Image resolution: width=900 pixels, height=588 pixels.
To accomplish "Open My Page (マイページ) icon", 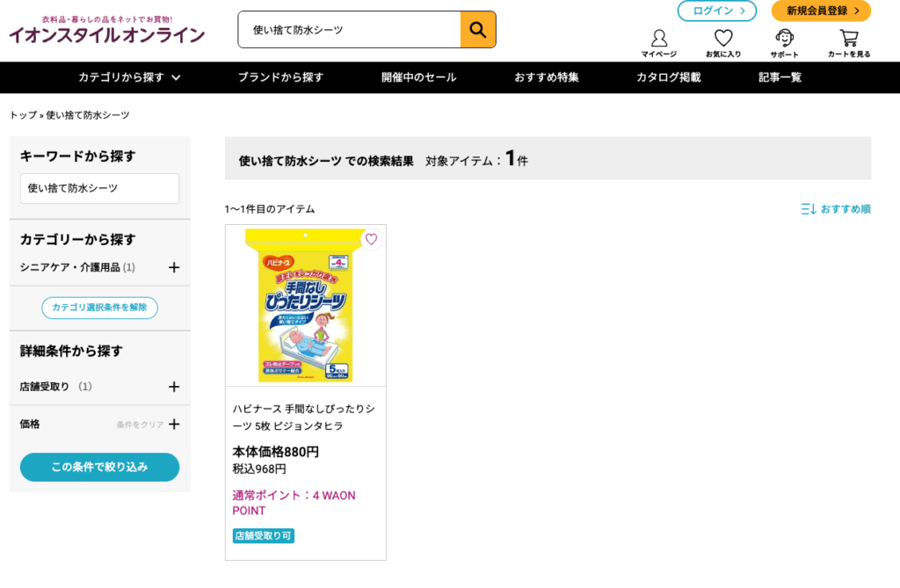I will pos(659,44).
